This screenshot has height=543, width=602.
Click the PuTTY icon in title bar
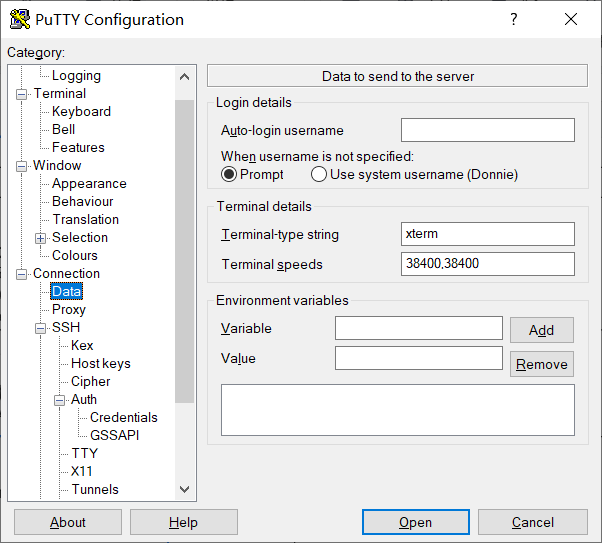pyautogui.click(x=19, y=19)
